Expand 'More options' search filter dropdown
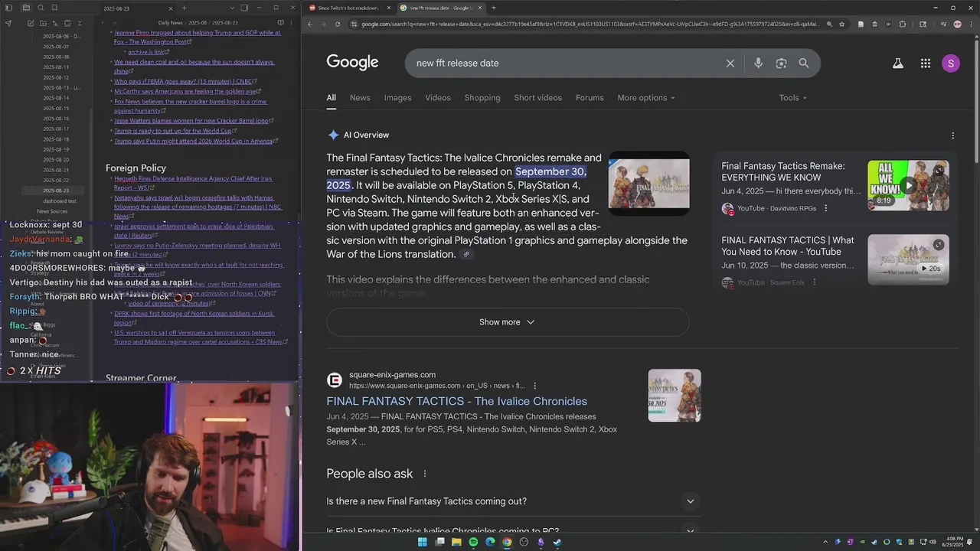 pos(646,98)
